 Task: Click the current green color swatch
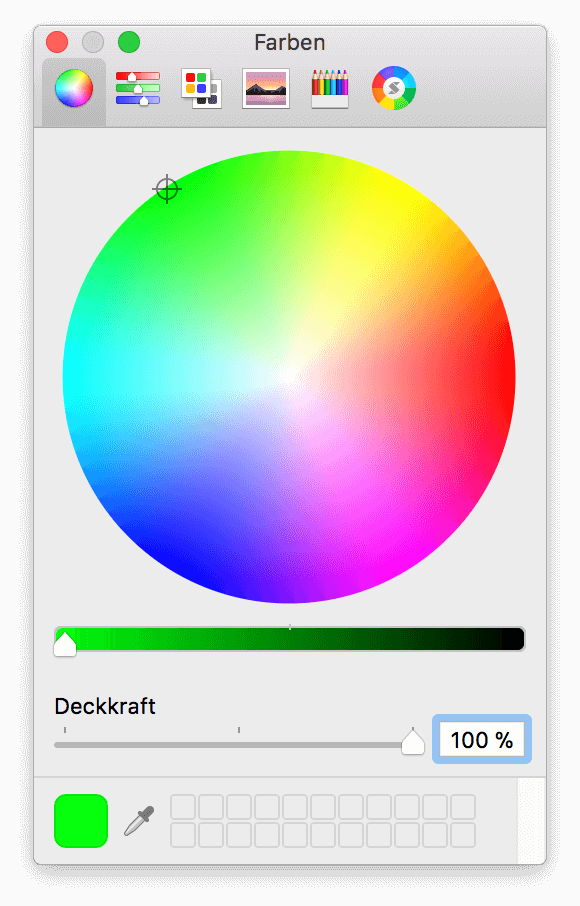tap(81, 821)
